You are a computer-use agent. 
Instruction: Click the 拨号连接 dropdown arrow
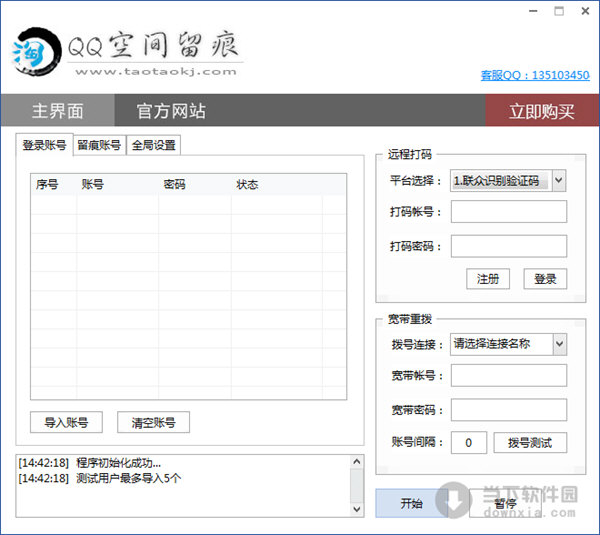(x=559, y=344)
